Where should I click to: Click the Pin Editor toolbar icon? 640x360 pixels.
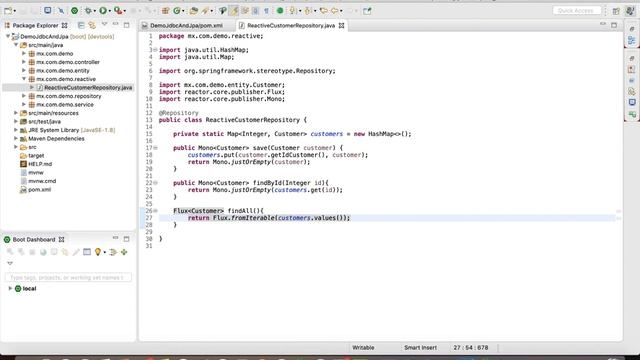[x=367, y=11]
